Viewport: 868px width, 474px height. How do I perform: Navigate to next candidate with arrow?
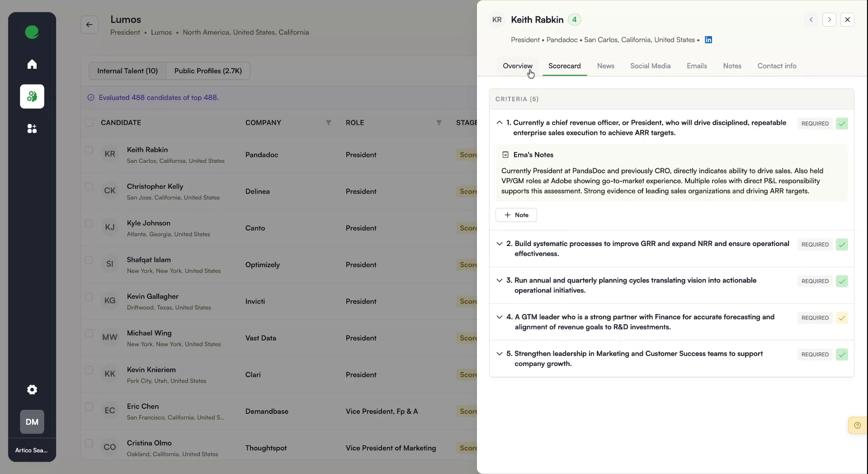[x=830, y=19]
